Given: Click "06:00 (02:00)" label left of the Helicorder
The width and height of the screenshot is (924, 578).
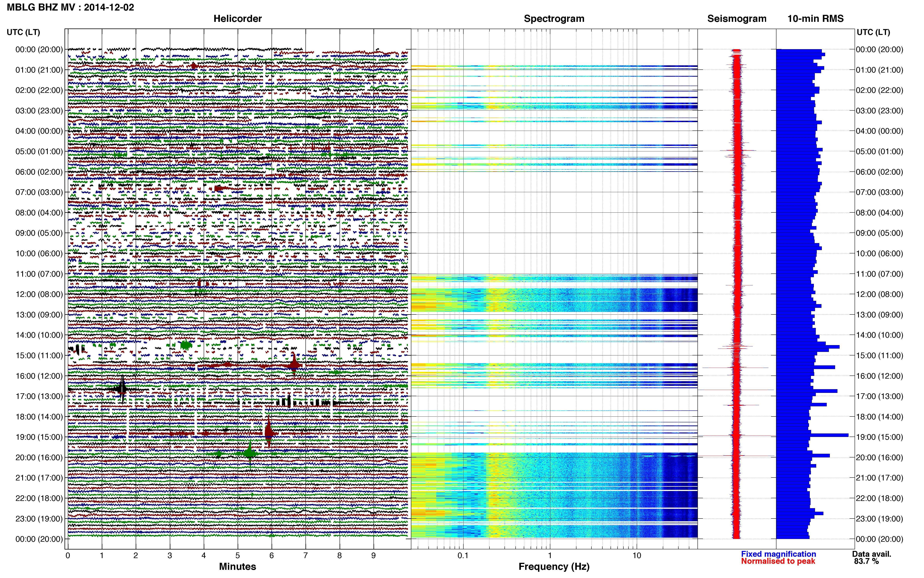Looking at the screenshot, I should coord(39,172).
